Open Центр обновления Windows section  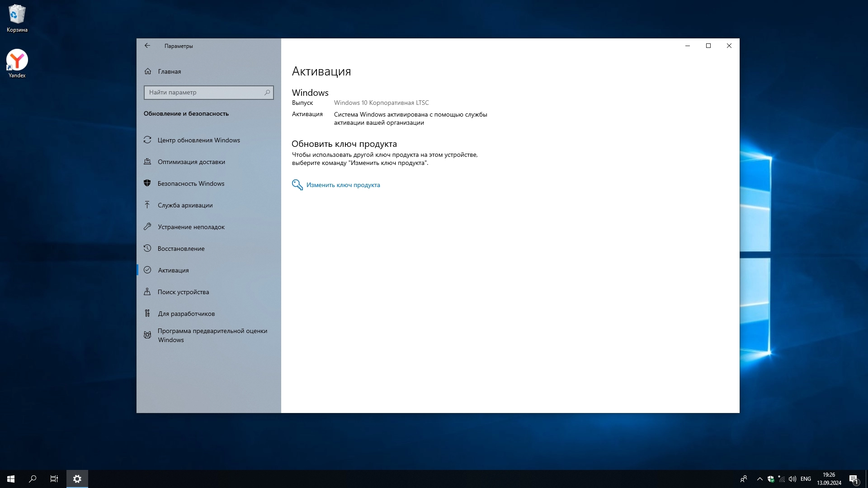pos(198,140)
